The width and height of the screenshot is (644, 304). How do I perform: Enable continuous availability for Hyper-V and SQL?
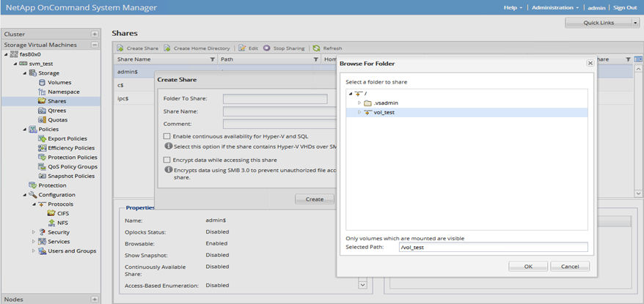click(x=167, y=136)
